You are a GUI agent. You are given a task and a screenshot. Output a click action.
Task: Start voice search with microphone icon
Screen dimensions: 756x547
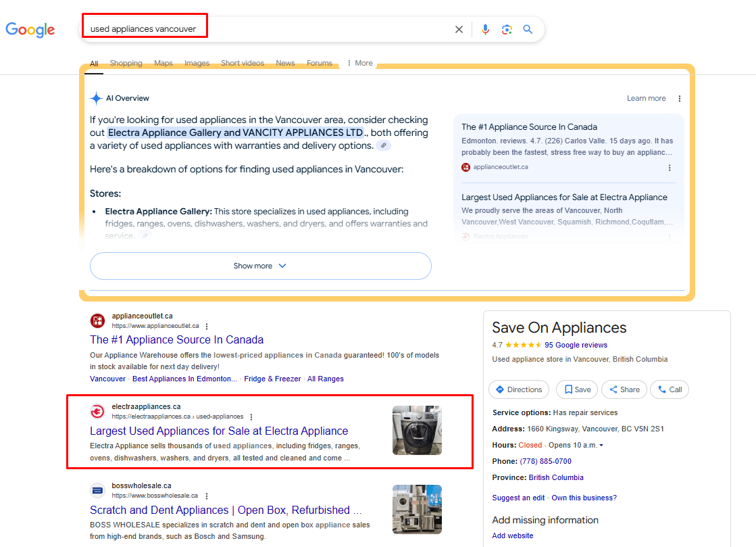(485, 30)
